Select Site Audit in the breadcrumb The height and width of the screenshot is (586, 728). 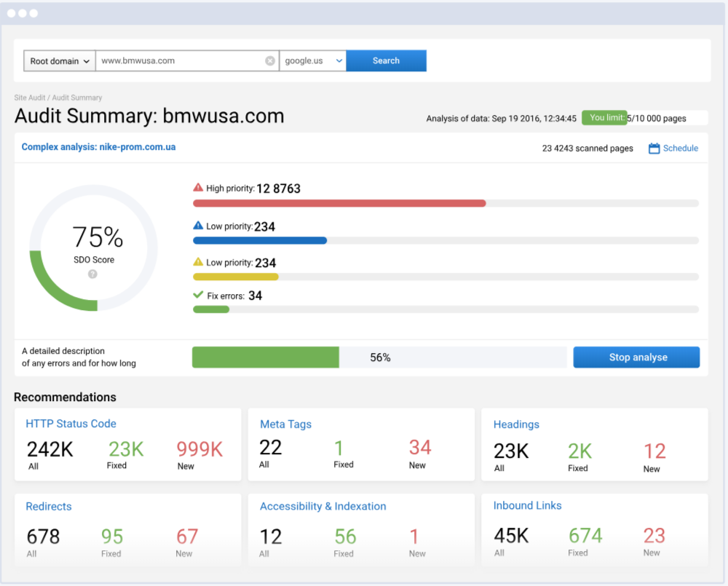(x=28, y=97)
